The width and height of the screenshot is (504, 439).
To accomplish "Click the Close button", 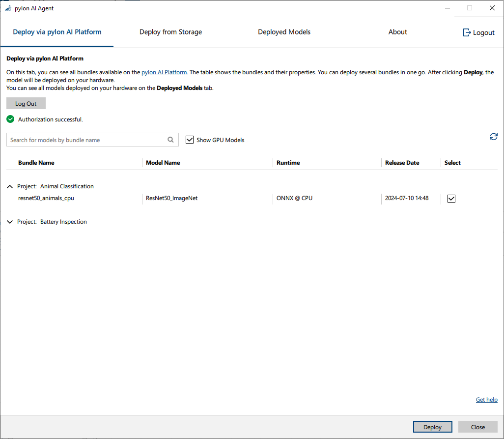I will 477,427.
